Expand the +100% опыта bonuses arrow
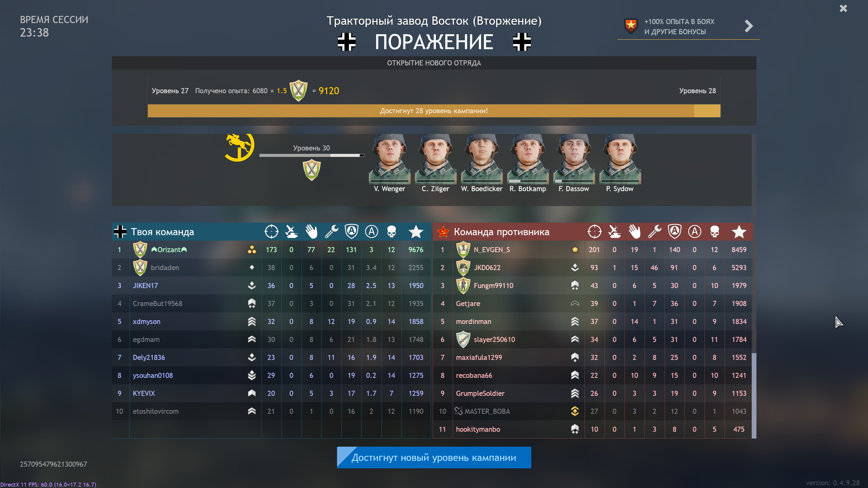The image size is (868, 488). pos(749,26)
